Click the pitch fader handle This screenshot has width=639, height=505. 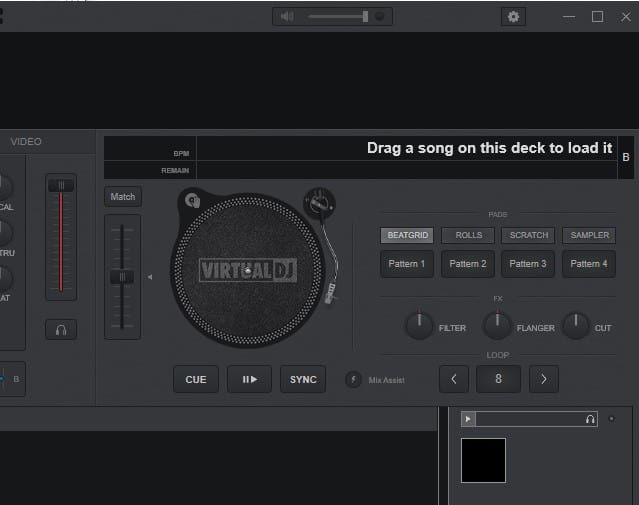point(122,277)
